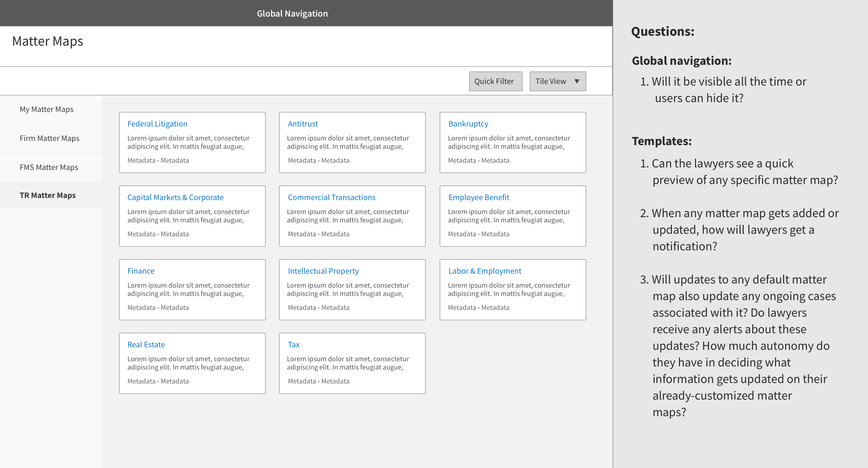The width and height of the screenshot is (868, 468).
Task: Click the Commercial Transactions link
Action: point(331,197)
